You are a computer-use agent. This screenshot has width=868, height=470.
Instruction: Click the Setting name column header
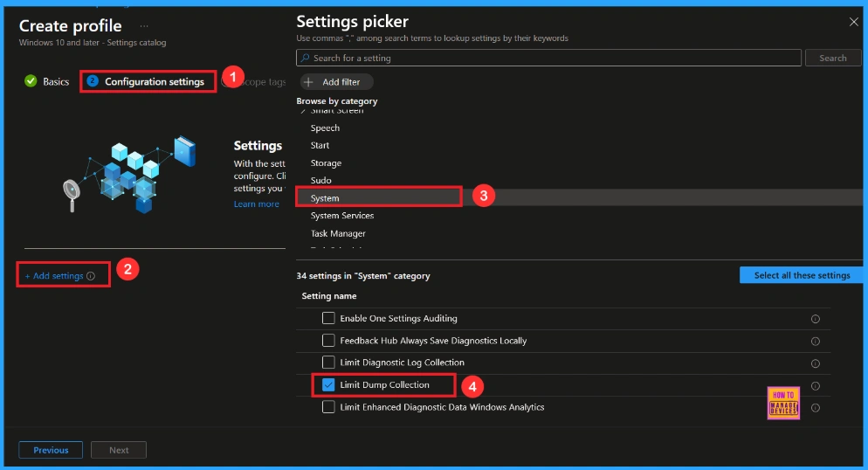coord(329,296)
